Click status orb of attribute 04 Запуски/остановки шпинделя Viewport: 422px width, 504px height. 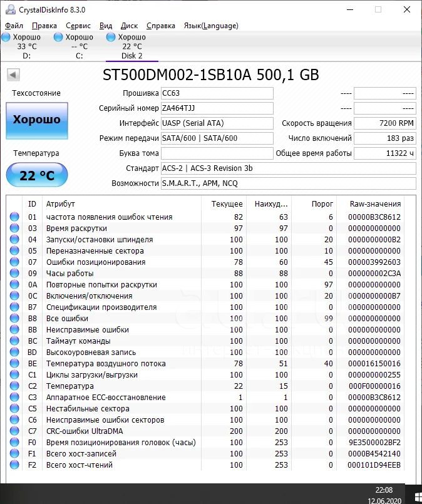click(x=14, y=239)
